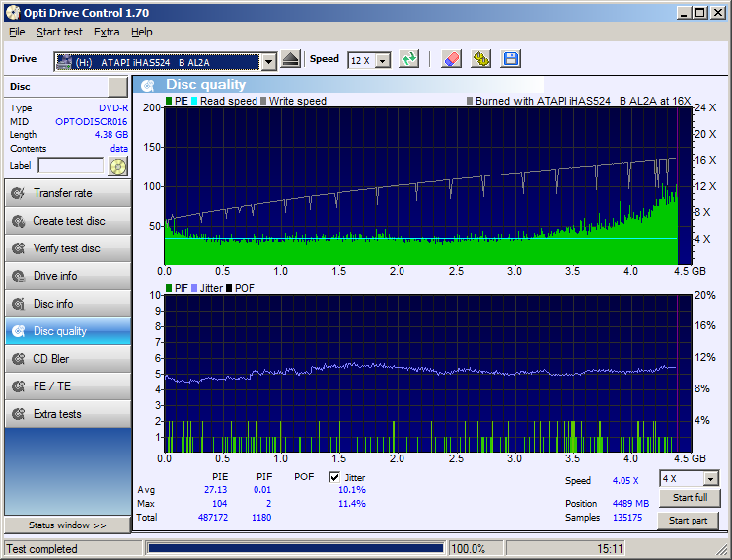Click the FE / TE sidebar icon
Image resolution: width=732 pixels, height=560 pixels.
coord(18,386)
